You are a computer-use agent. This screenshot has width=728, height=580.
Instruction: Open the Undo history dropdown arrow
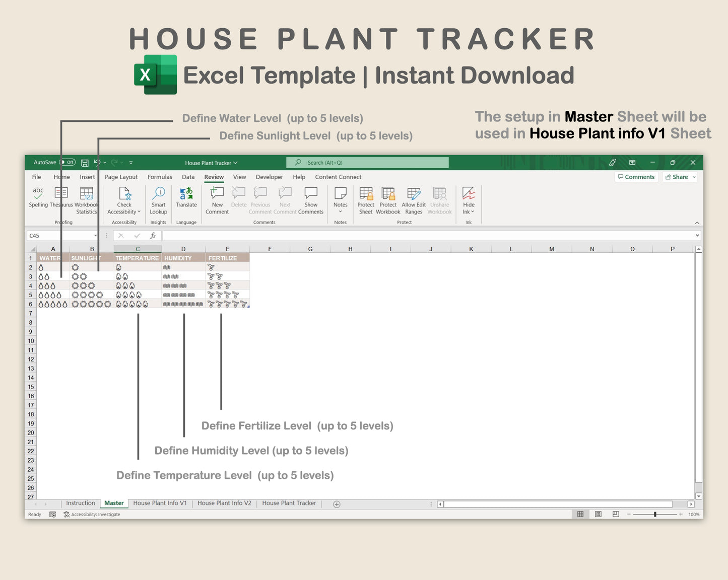point(105,163)
